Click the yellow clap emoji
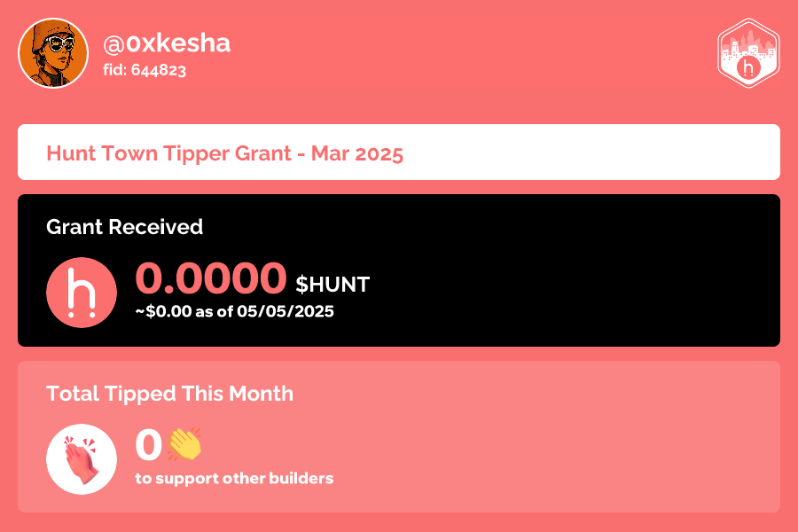The image size is (798, 532). 184,444
